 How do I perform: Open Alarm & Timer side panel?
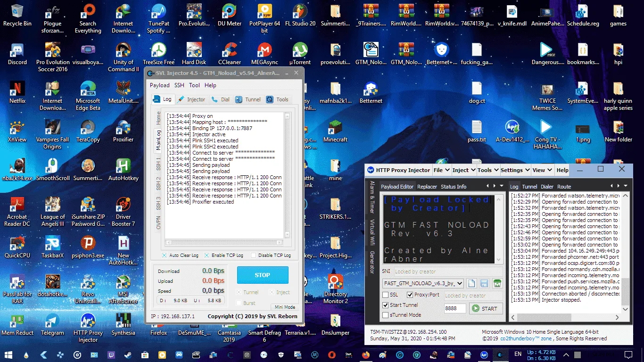tap(372, 197)
